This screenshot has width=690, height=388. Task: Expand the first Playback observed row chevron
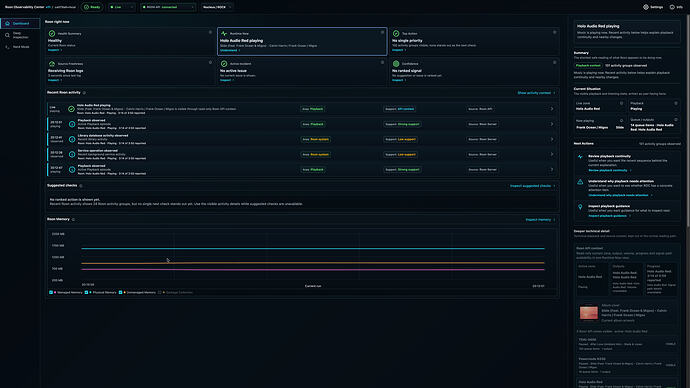point(552,124)
